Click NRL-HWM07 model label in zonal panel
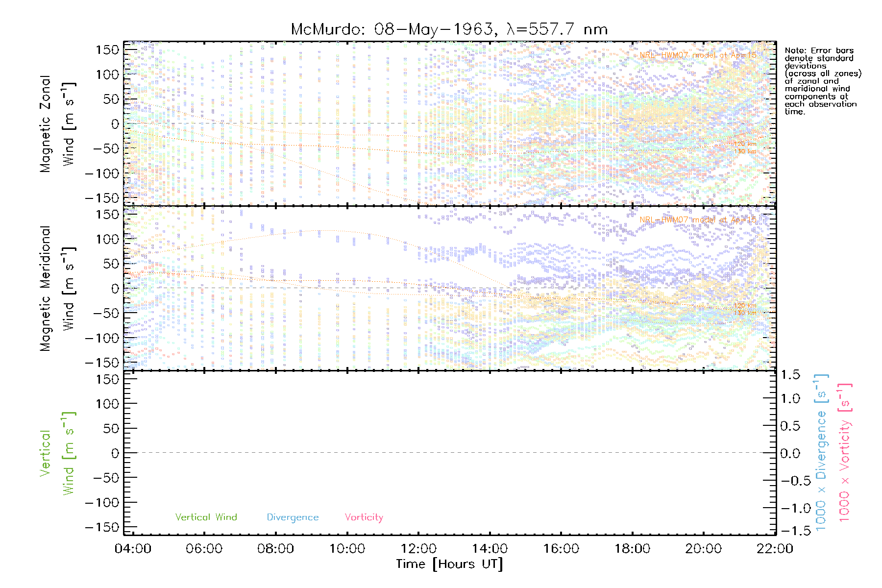The image size is (882, 588). [x=698, y=55]
